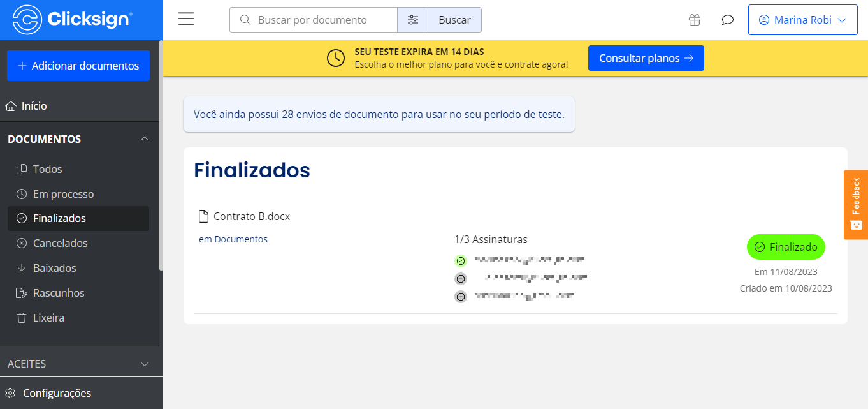Select the Rascunhos drafts icon
Viewport: 868px width, 409px height.
coord(20,292)
